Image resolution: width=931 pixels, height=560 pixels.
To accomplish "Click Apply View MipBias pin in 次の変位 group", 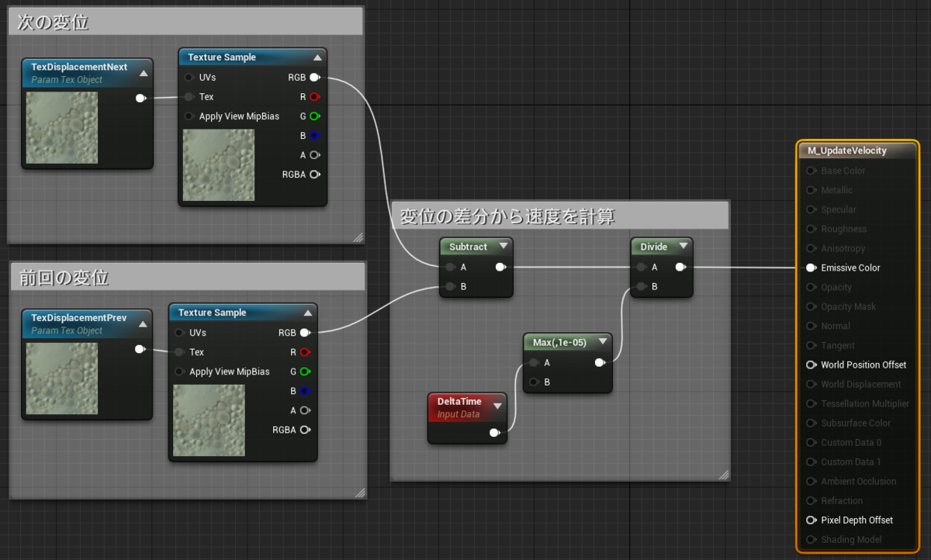I will [189, 116].
